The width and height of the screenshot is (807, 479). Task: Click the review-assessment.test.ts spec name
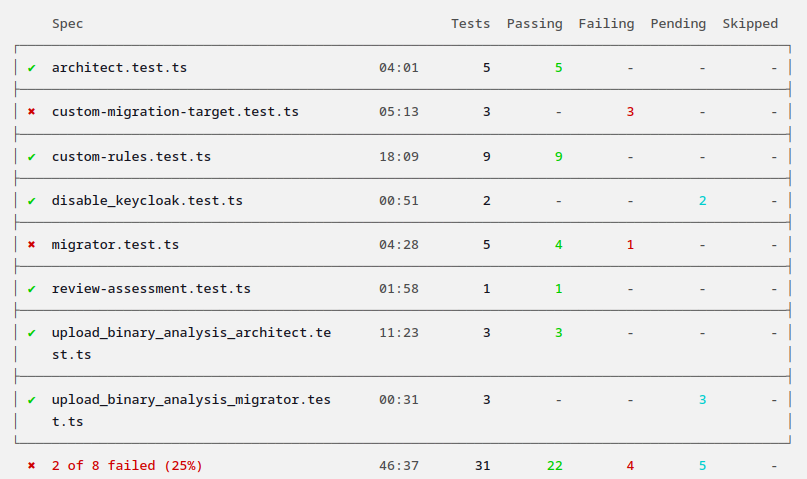click(151, 289)
